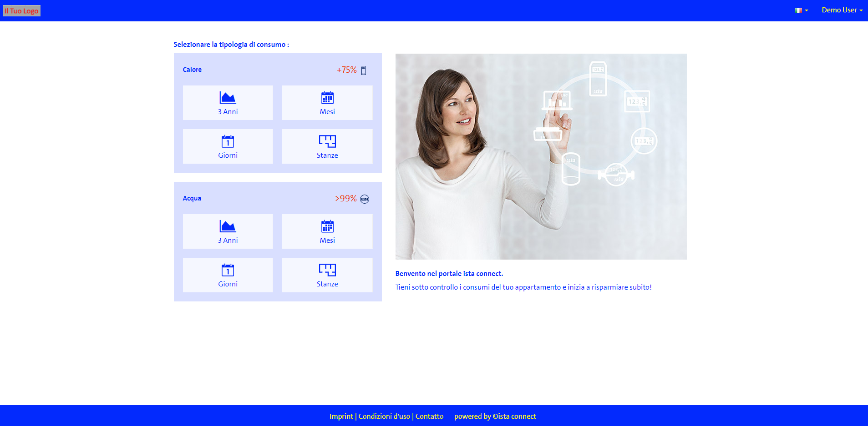Image resolution: width=868 pixels, height=426 pixels.
Task: Click the Il Tuo Logo image
Action: coord(21,10)
